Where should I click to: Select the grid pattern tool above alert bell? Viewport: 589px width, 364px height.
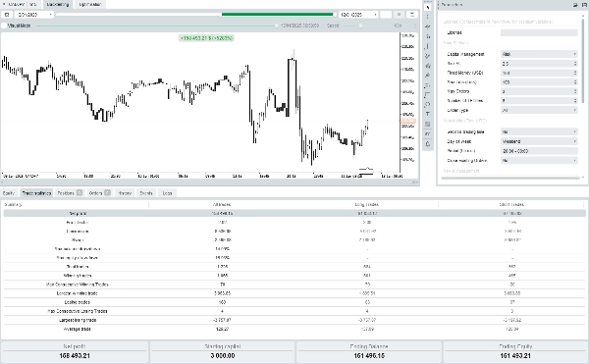tap(427, 125)
